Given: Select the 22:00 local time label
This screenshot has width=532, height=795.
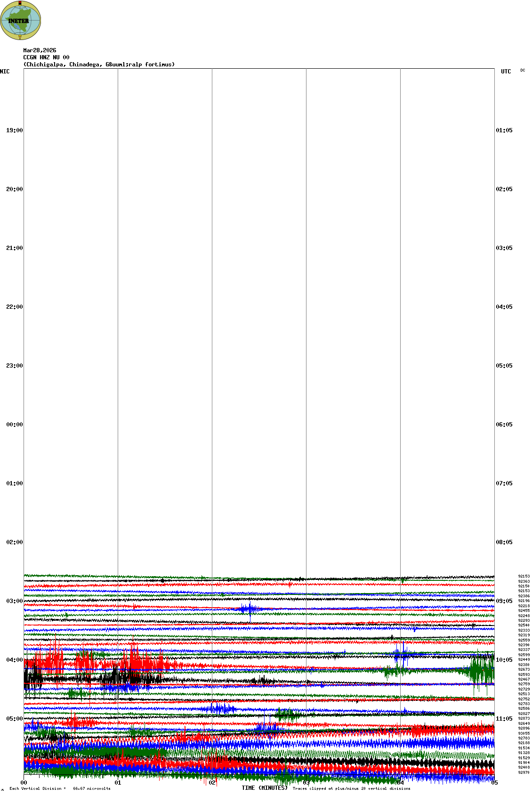Looking at the screenshot, I should pos(14,307).
